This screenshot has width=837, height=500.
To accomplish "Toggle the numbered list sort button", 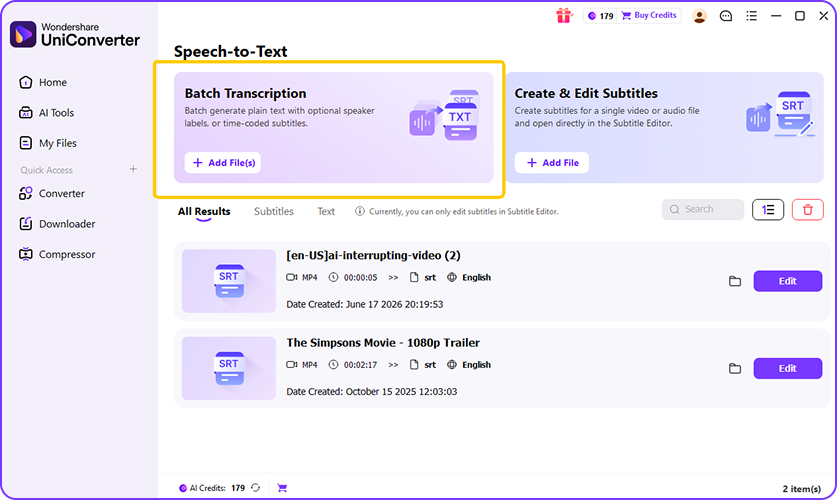I will 768,210.
